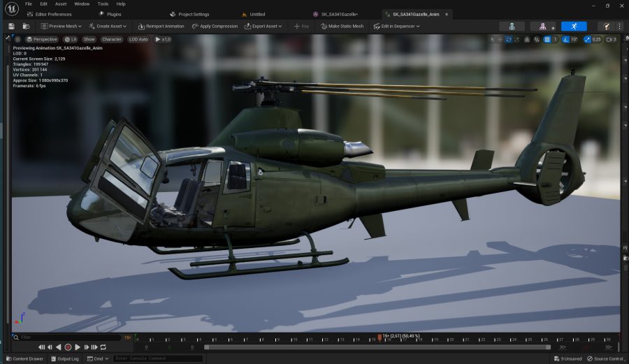Screen dimensions: 629x364
Task: Click the orange timeline scrub handle
Action: [379, 337]
